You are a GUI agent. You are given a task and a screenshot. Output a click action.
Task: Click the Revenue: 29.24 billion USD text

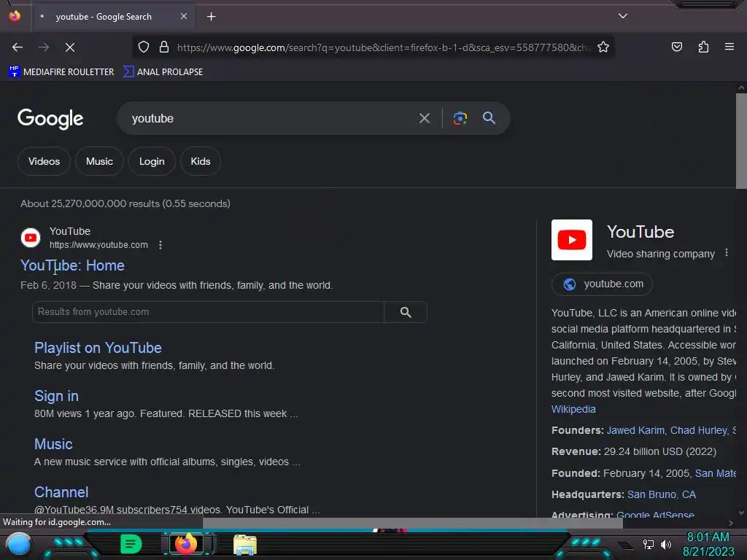click(x=634, y=451)
